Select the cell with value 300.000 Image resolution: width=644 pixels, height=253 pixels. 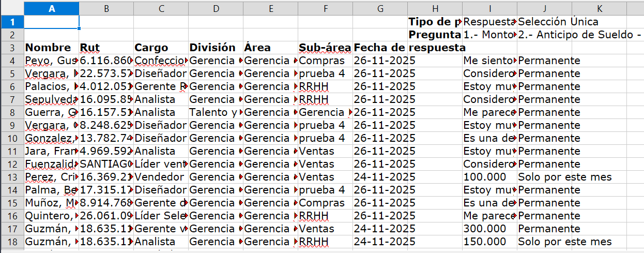(489, 229)
